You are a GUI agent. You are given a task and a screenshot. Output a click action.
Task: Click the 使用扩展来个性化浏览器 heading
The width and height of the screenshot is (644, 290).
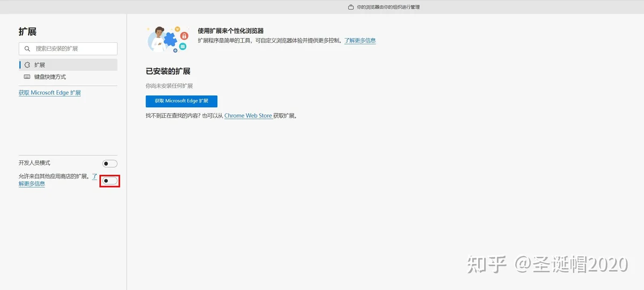(x=231, y=31)
